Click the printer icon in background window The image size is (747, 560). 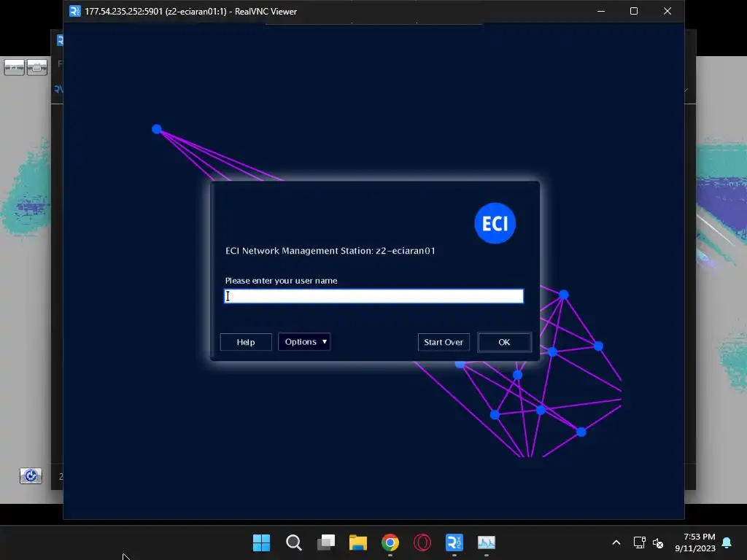36,67
